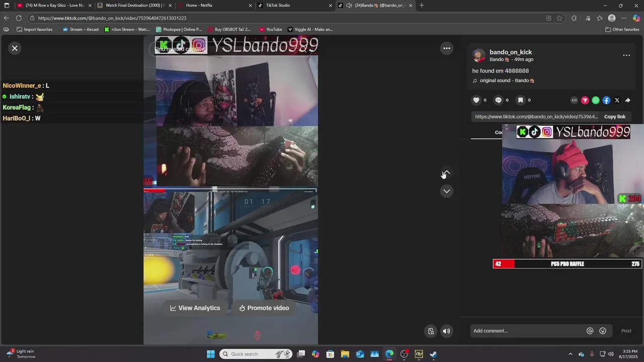This screenshot has width=644, height=362.
Task: Close the TikTok Studio tab
Action: pyautogui.click(x=331, y=6)
